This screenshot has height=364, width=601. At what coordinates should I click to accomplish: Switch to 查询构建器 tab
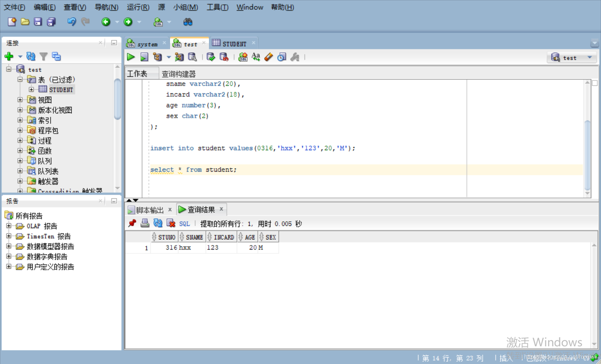[178, 74]
